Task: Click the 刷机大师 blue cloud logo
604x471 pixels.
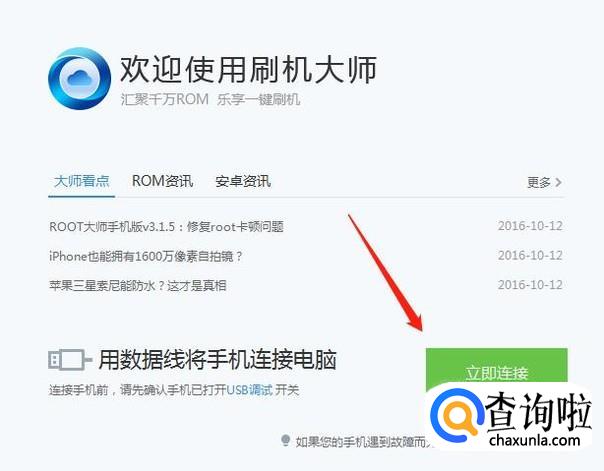Action: click(80, 79)
